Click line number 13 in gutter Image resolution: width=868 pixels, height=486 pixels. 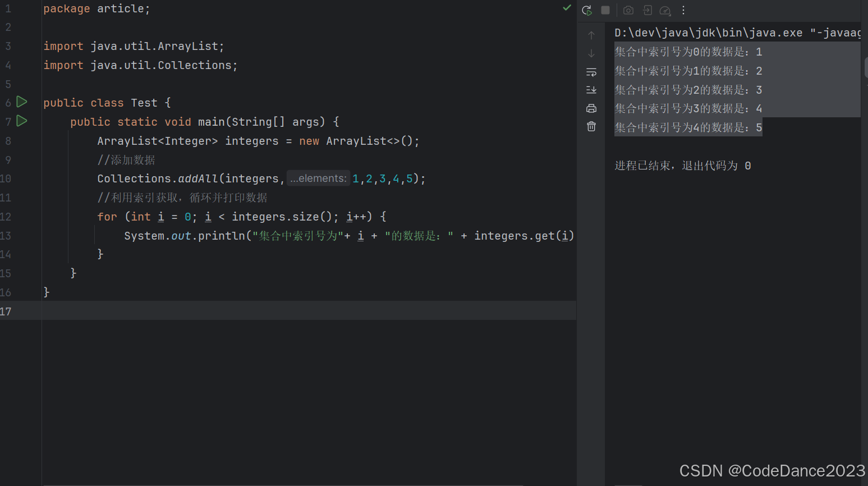[6, 236]
